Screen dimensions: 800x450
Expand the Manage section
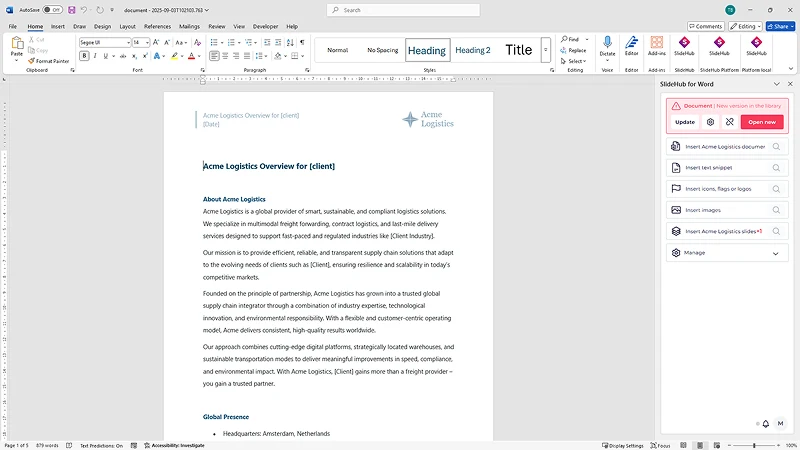pyautogui.click(x=727, y=253)
